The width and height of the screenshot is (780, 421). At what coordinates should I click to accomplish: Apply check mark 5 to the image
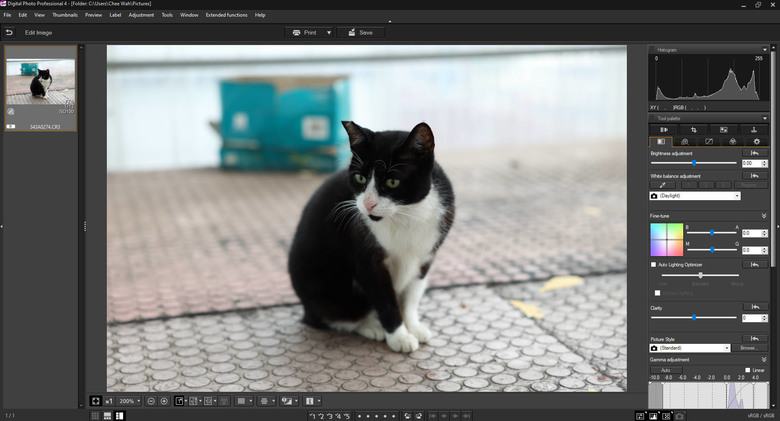[346, 416]
